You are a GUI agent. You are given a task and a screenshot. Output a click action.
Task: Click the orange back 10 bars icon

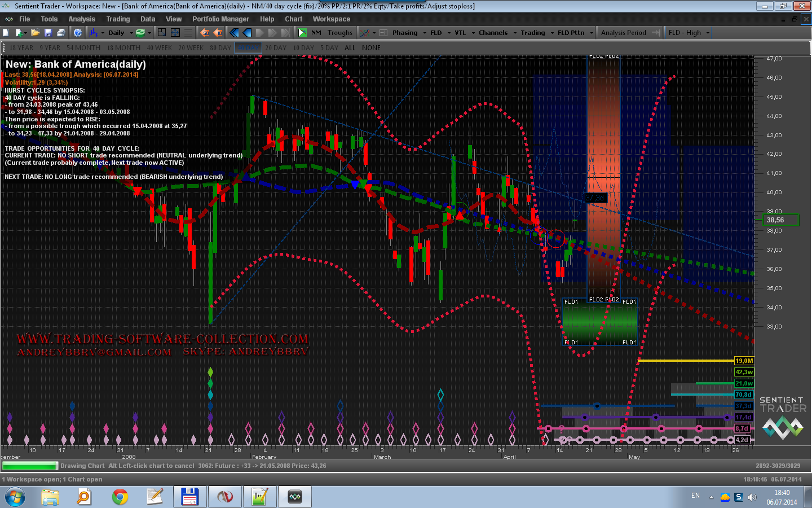[218, 33]
